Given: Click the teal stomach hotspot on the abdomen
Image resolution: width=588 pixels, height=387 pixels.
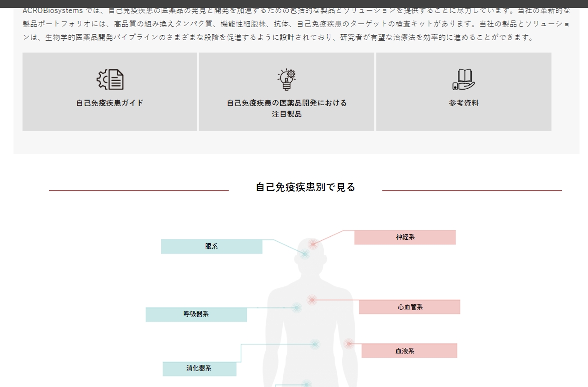Looking at the screenshot, I should tap(315, 344).
